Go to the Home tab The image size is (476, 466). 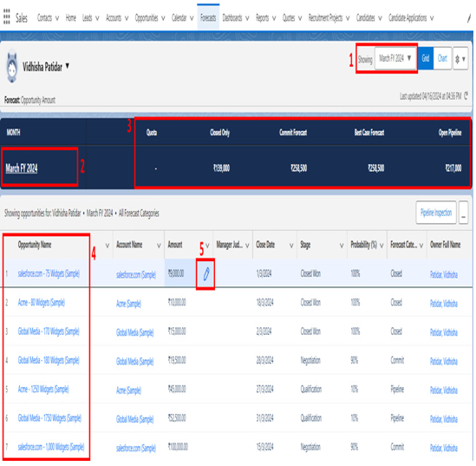pos(71,18)
